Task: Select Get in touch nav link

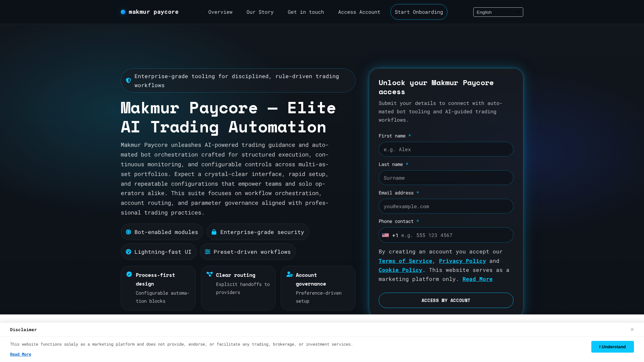Action: pos(306,12)
